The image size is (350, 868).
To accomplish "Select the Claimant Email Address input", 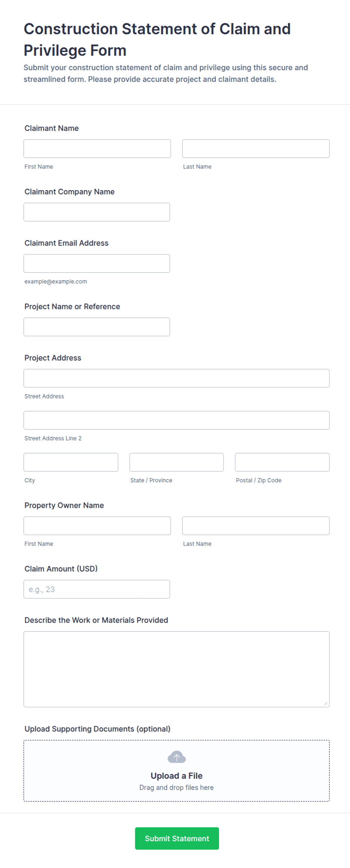I will [x=97, y=263].
